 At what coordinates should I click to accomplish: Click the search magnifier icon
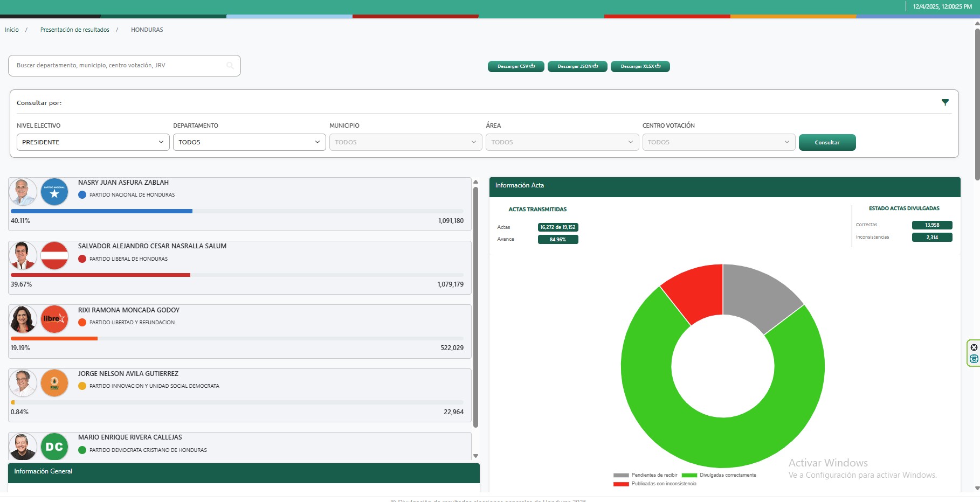[x=230, y=66]
